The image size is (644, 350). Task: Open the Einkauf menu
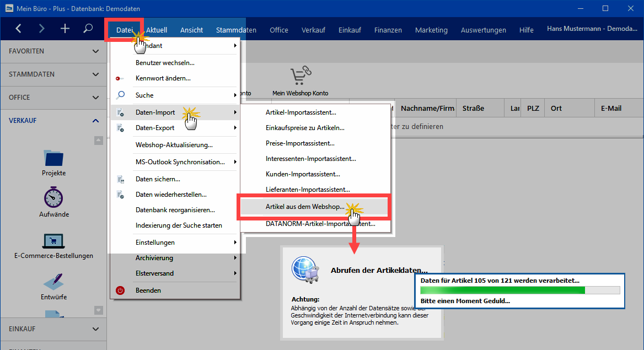(350, 30)
